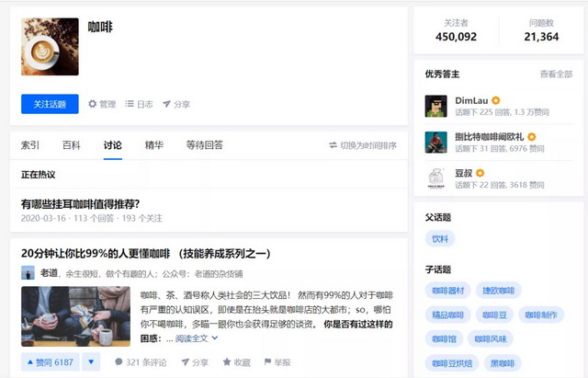
Task: Open question 有哪些挂耳咖啡值得推荐?
Action: pyautogui.click(x=80, y=203)
